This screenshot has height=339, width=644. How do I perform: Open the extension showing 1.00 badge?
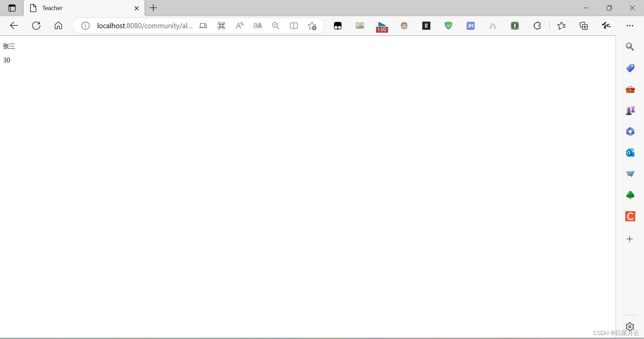(x=382, y=27)
